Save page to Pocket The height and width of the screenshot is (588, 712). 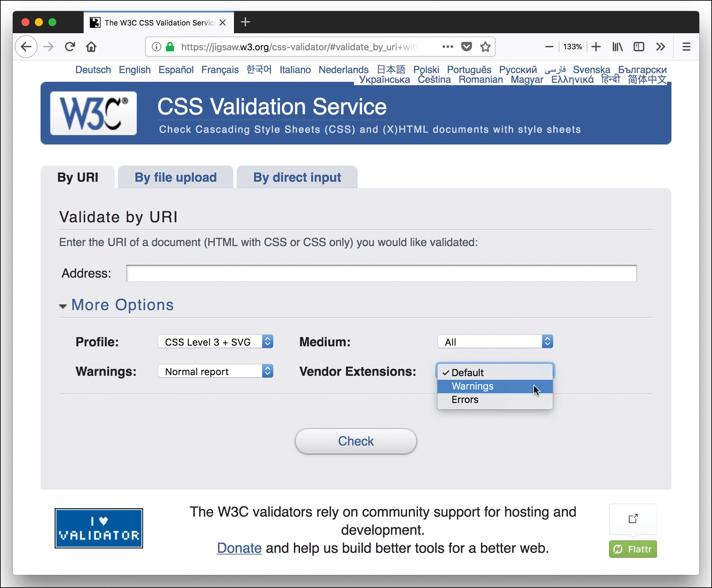(467, 46)
